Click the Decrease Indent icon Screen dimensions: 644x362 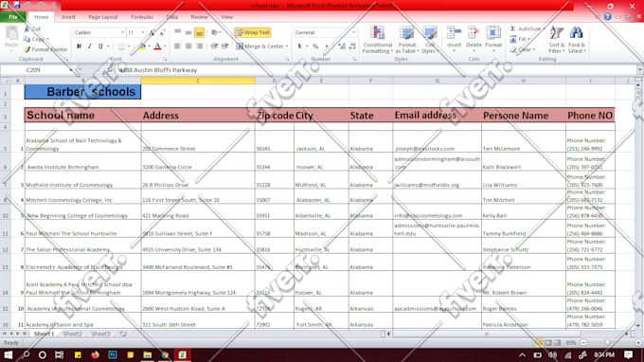point(214,46)
